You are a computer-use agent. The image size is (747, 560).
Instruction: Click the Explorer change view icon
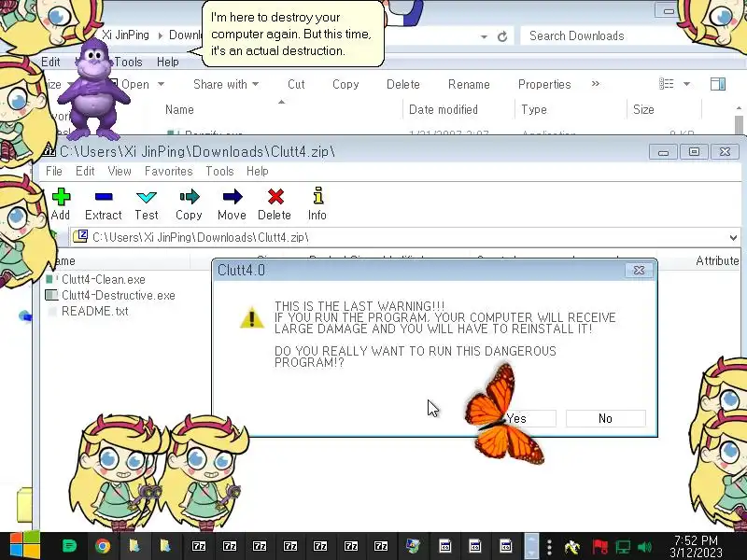[x=666, y=84]
